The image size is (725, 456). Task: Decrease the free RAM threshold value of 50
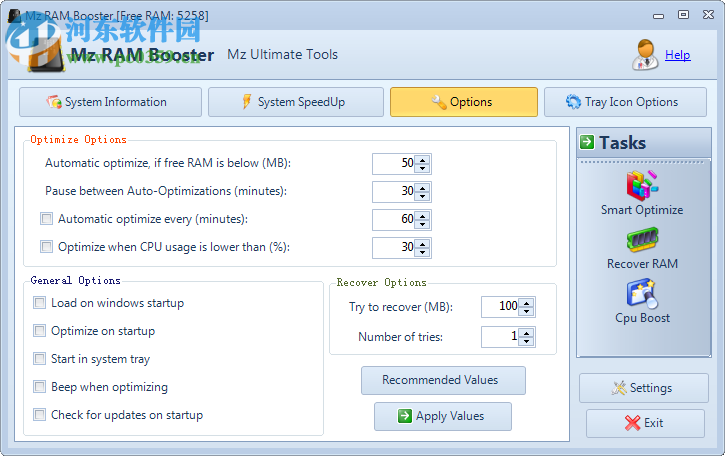click(x=422, y=168)
